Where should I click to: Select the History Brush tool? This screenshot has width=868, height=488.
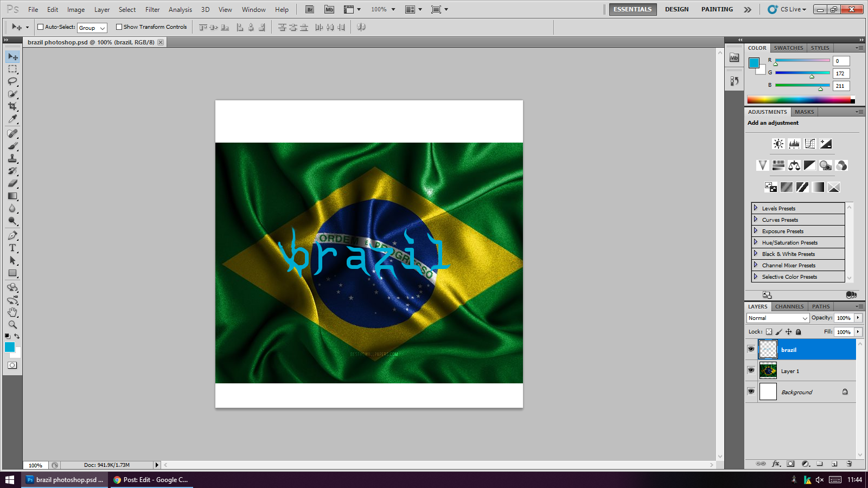click(x=12, y=171)
